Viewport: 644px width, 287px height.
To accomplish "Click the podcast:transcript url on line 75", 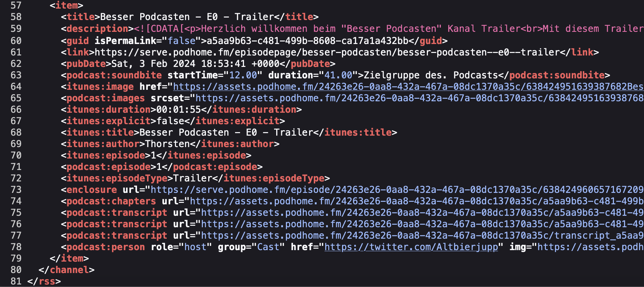I will pos(422,213).
